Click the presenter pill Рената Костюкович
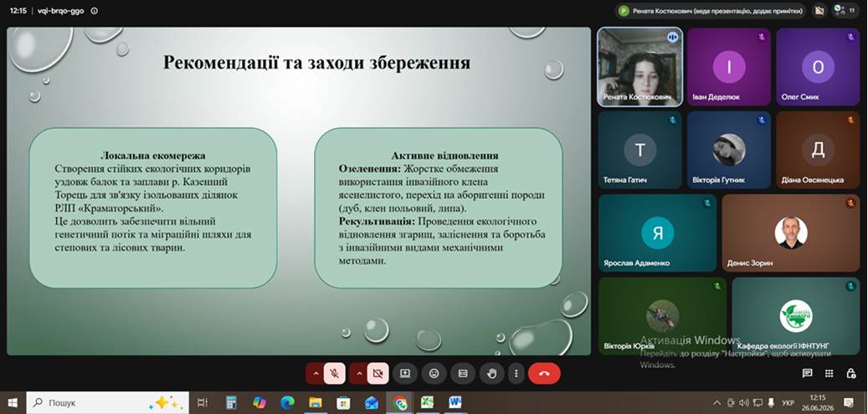868x414 pixels. [711, 11]
